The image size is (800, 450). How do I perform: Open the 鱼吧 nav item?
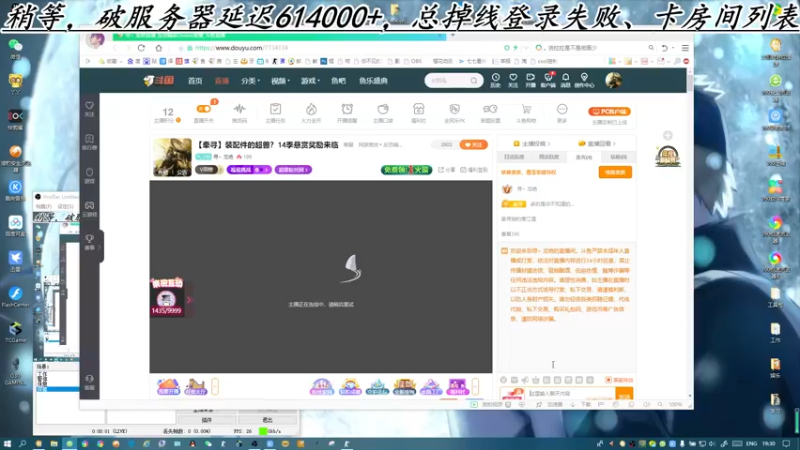338,81
